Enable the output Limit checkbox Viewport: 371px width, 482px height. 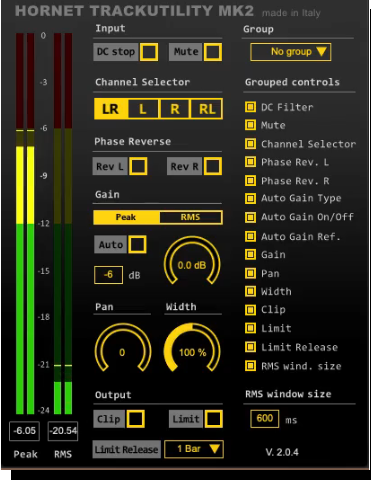click(213, 419)
